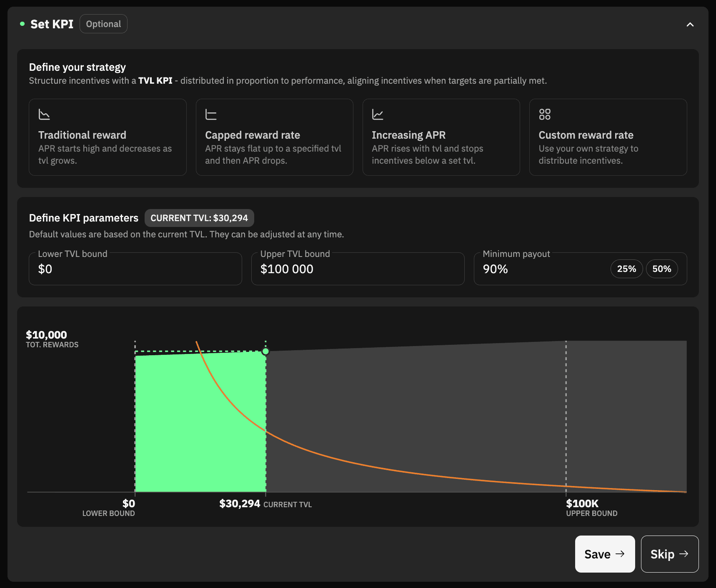Click the $30,294 current TVL chart label

point(240,503)
